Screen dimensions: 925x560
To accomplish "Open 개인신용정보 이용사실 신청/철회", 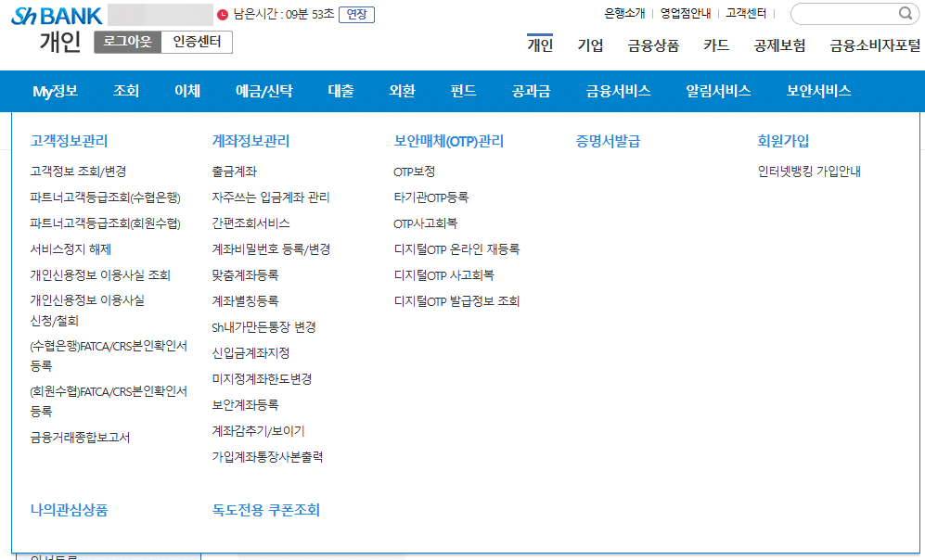I will [87, 311].
